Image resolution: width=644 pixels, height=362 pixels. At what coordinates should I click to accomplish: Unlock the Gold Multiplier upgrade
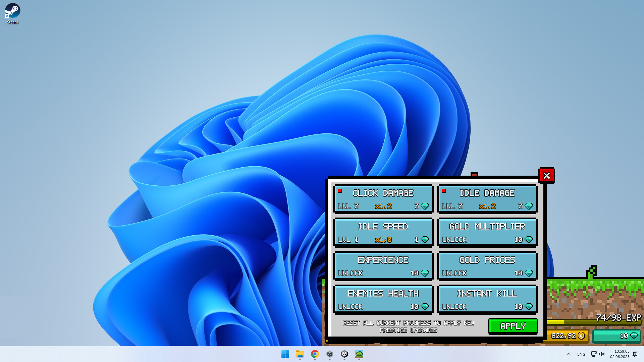pos(487,232)
